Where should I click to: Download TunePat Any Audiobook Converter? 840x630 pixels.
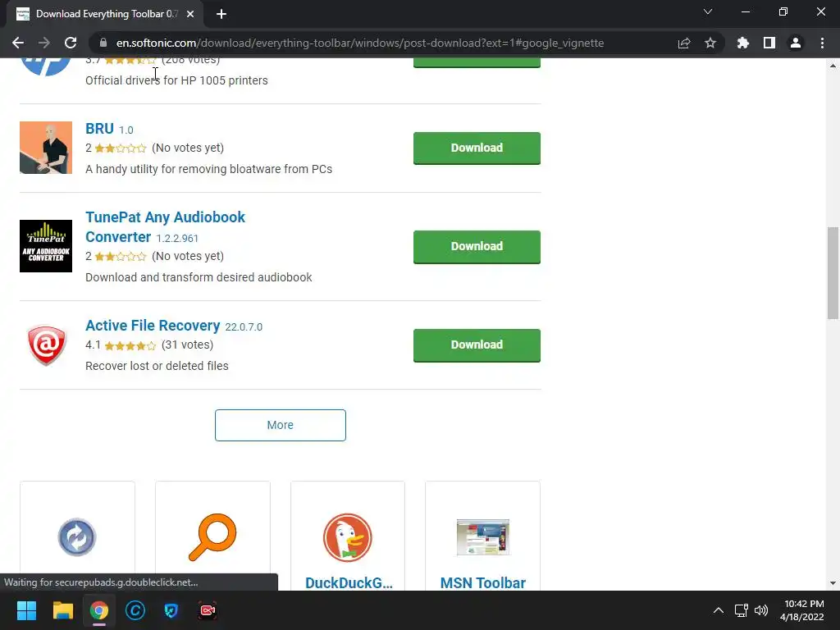coord(477,246)
